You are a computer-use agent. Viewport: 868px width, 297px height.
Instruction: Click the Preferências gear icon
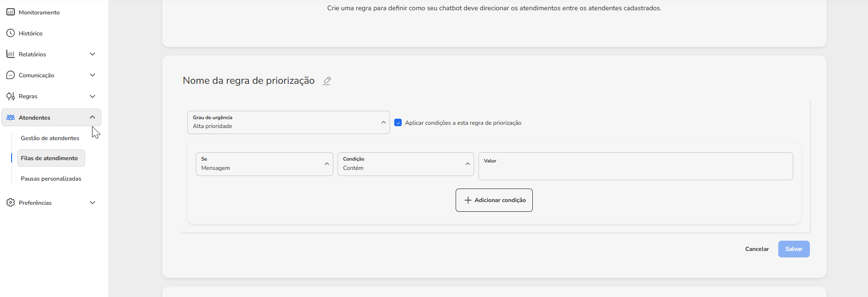point(10,202)
